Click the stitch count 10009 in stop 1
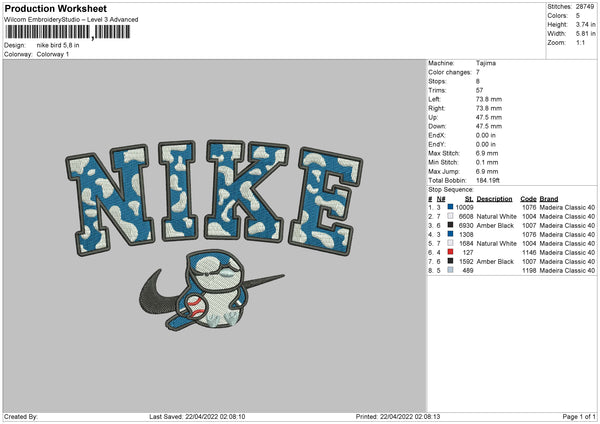The height and width of the screenshot is (424, 600). (465, 207)
